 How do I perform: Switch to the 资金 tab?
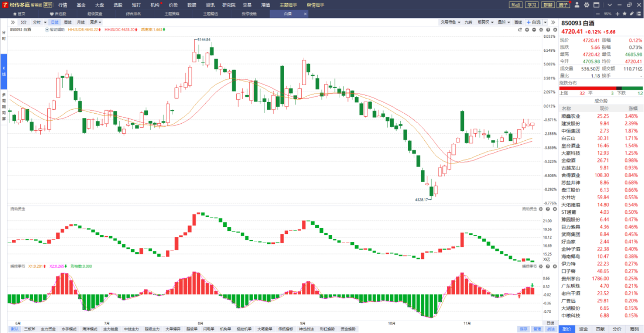coord(584,329)
